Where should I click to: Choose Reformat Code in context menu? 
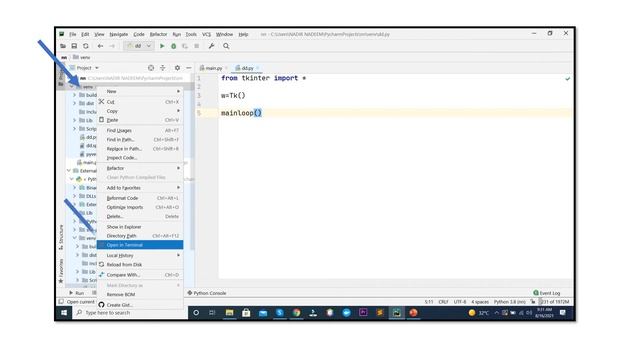click(140, 198)
